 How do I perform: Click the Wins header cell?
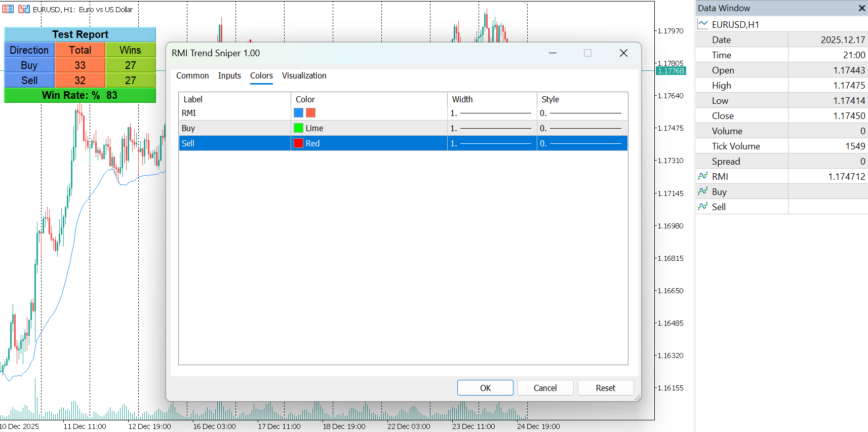[x=131, y=50]
